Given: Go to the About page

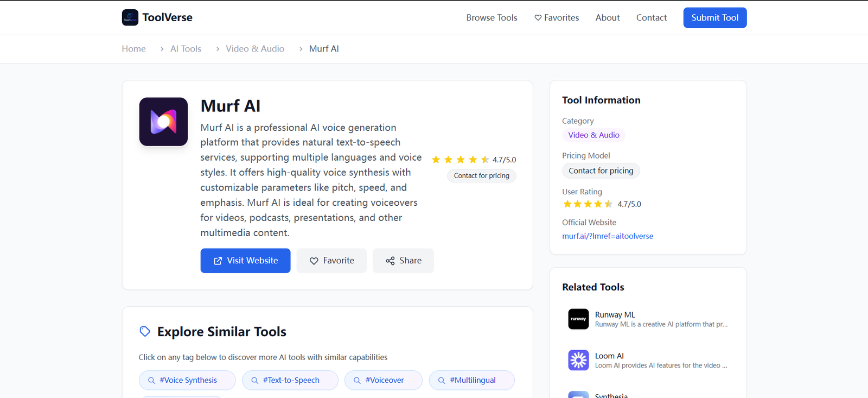Looking at the screenshot, I should tap(607, 18).
